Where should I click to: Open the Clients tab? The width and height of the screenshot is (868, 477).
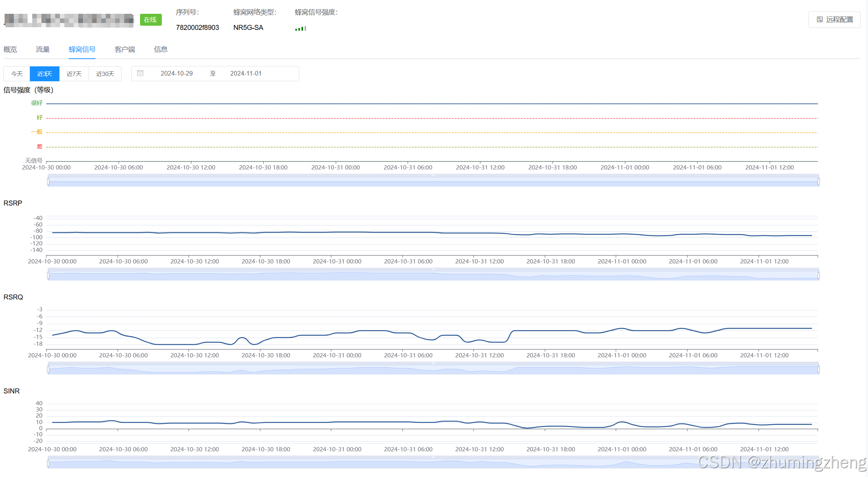(125, 49)
